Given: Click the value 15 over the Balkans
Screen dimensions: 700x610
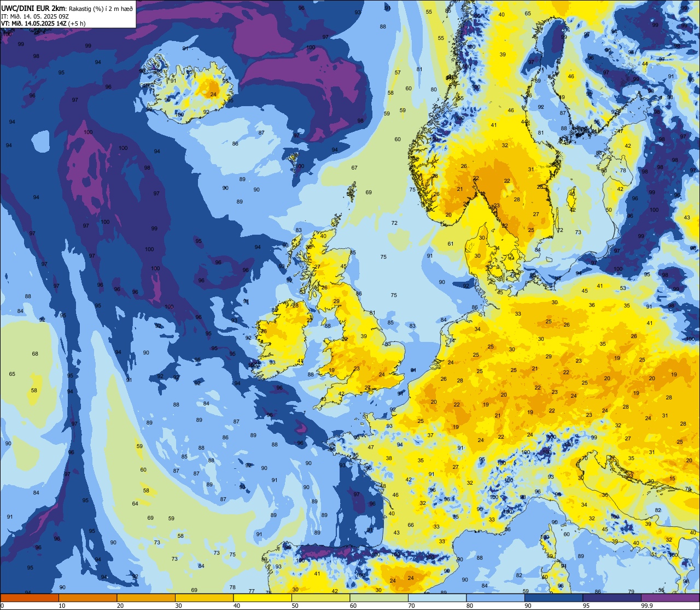Looking at the screenshot, I should coord(672,478).
